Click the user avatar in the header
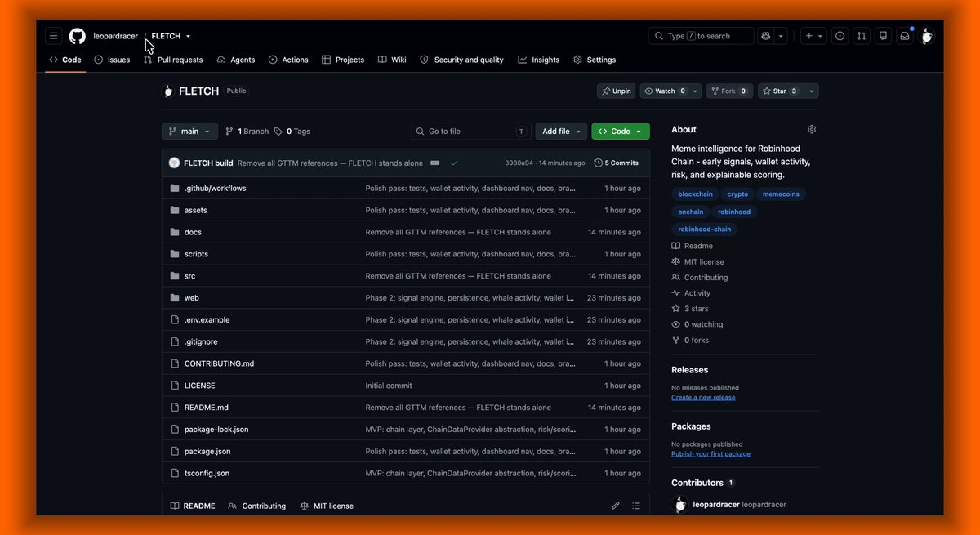 click(x=926, y=36)
